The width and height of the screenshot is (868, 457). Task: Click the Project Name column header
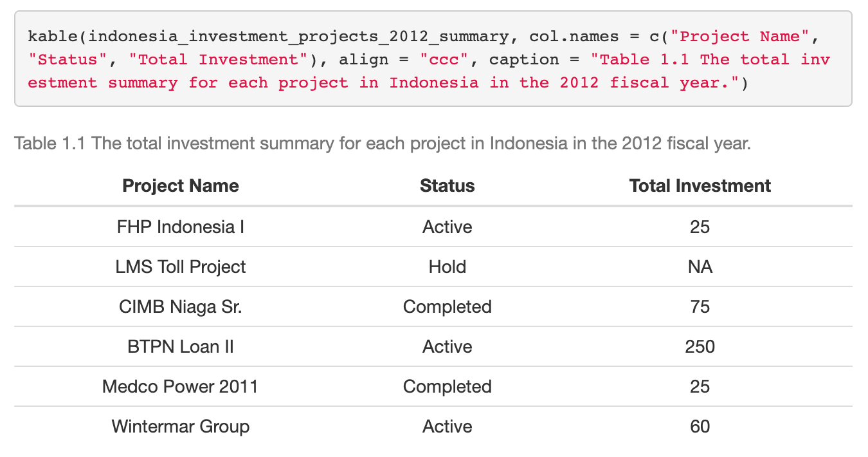(x=181, y=186)
